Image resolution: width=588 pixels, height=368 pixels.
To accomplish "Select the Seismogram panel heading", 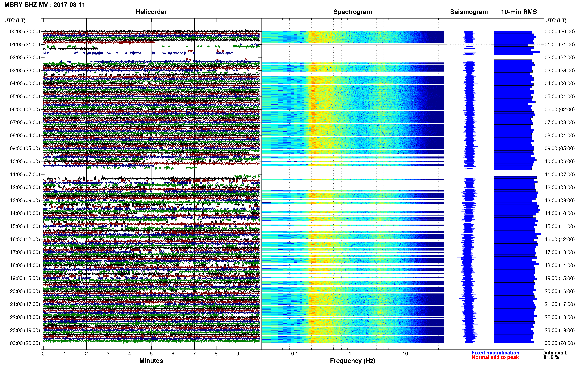I will pyautogui.click(x=469, y=12).
